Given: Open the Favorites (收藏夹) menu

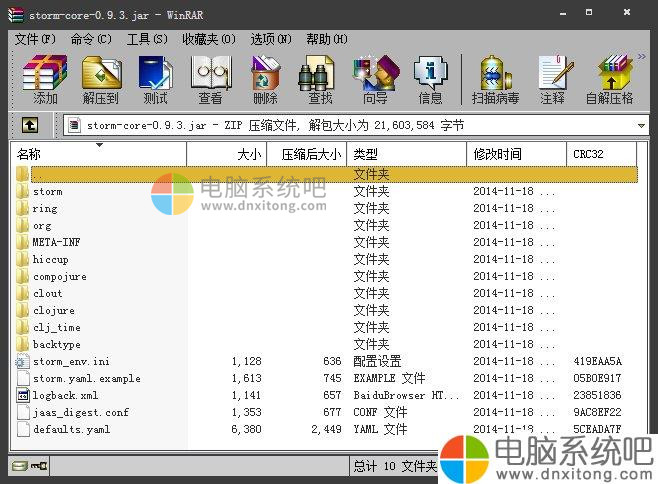Looking at the screenshot, I should [x=209, y=39].
